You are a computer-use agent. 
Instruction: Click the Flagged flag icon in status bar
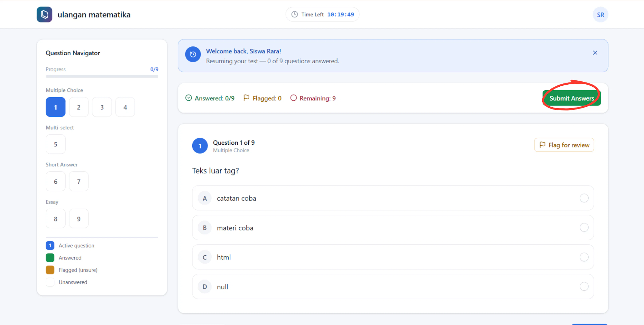[246, 98]
